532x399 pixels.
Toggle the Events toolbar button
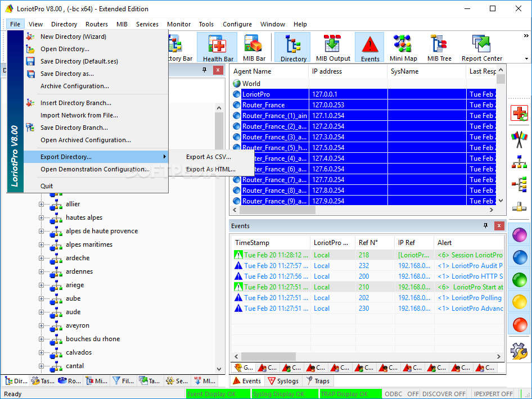click(369, 47)
